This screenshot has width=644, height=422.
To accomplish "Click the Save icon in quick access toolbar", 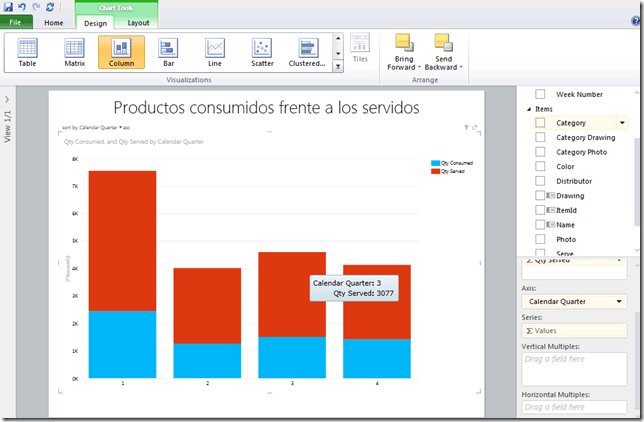I will tap(9, 7).
